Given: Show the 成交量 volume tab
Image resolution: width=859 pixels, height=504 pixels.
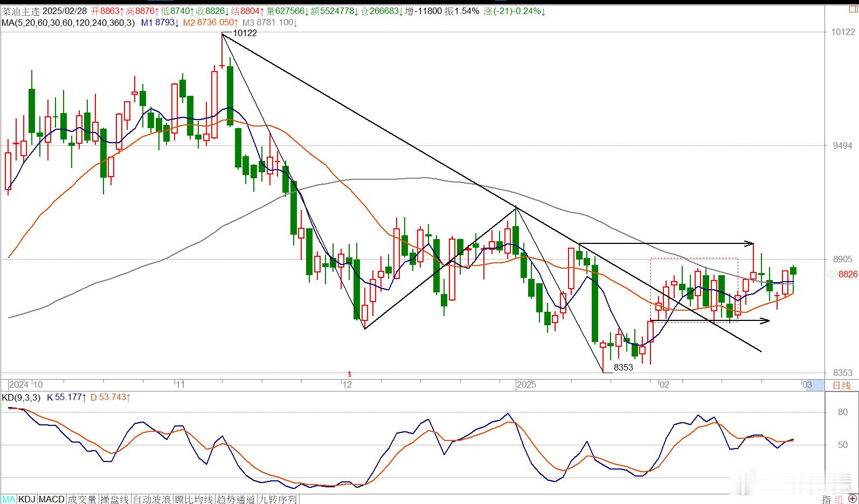Looking at the screenshot, I should [82, 499].
